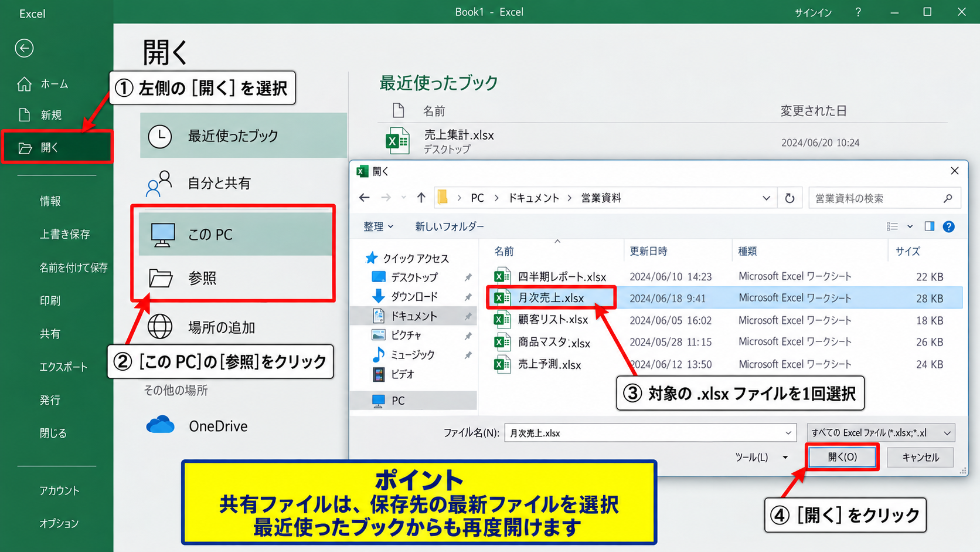Sort by 更新日時 column header
This screenshot has height=552, width=980.
click(x=648, y=251)
